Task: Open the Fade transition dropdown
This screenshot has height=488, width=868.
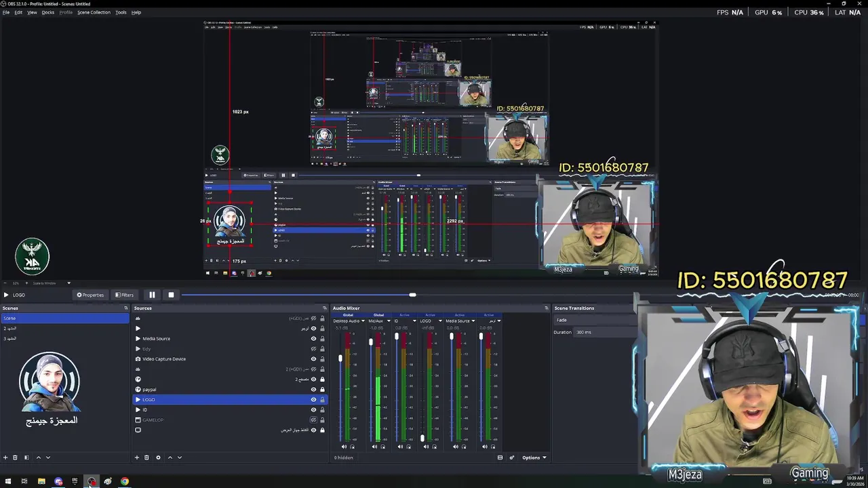Action: click(x=595, y=320)
